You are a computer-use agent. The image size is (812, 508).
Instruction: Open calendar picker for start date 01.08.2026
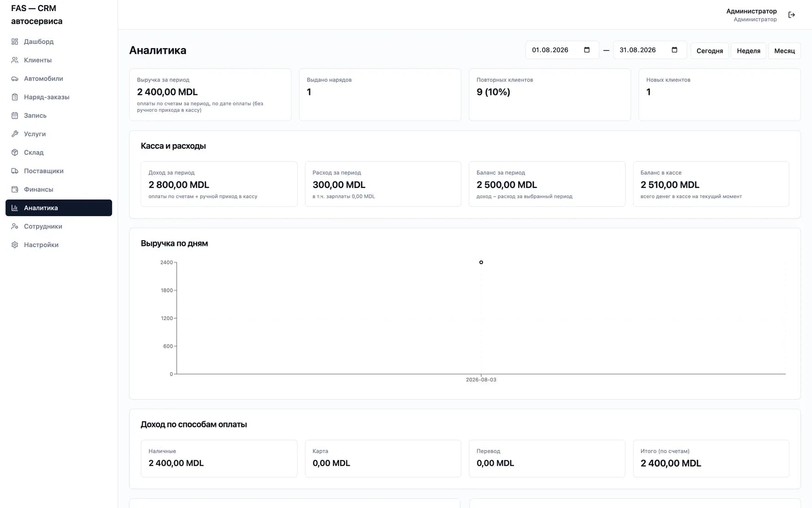(587, 50)
